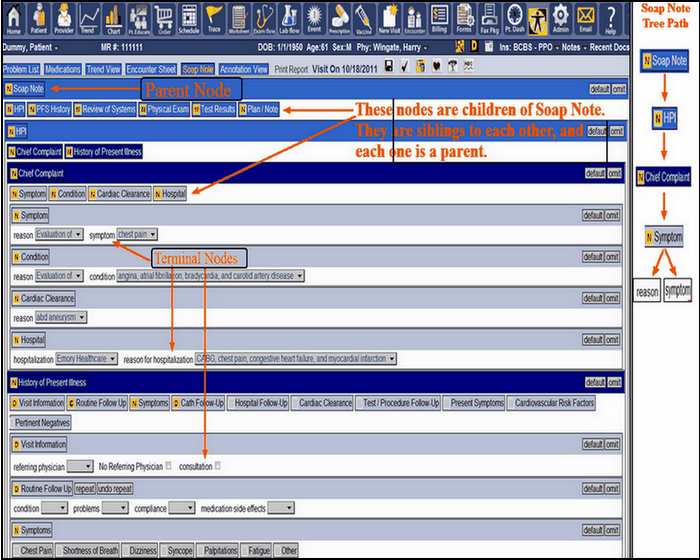Select the Review of Systems node tab
Viewport: 700px width, 560px height.
pos(105,109)
